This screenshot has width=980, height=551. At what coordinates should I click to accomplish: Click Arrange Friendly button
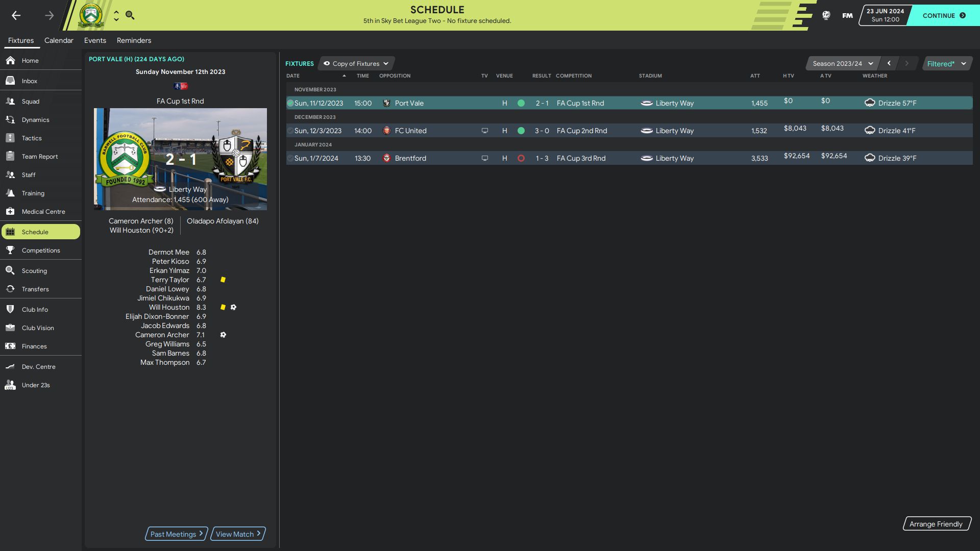click(x=937, y=524)
